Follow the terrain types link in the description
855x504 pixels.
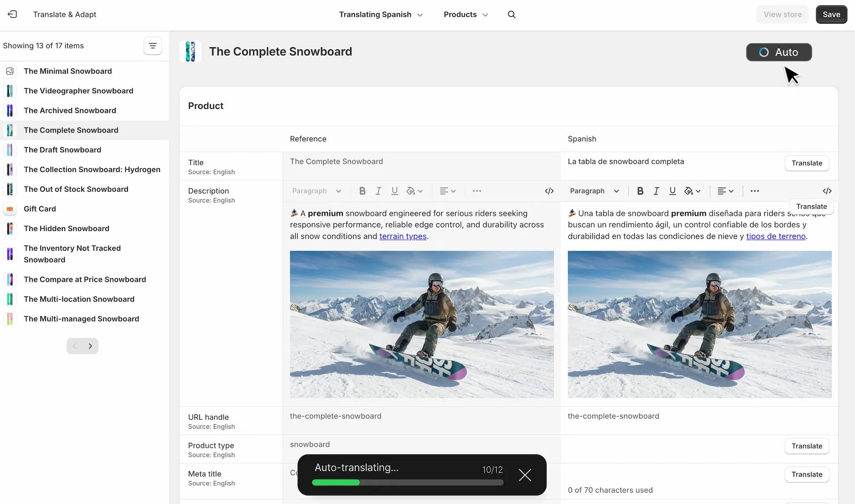403,236
